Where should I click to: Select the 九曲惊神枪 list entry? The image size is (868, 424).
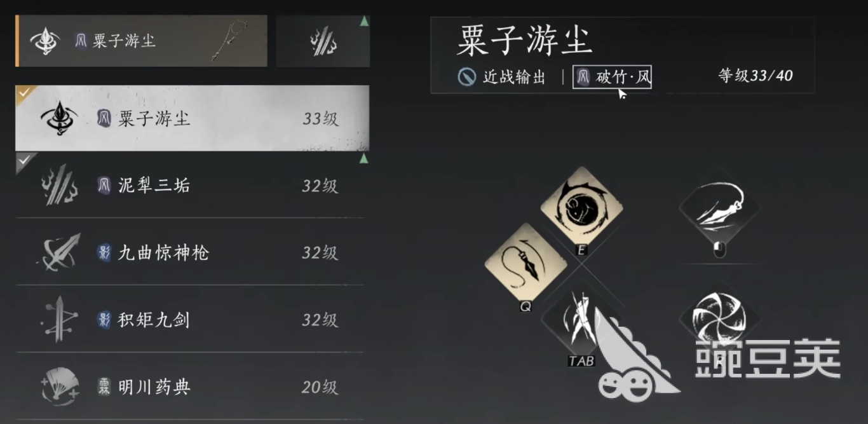[x=189, y=252]
